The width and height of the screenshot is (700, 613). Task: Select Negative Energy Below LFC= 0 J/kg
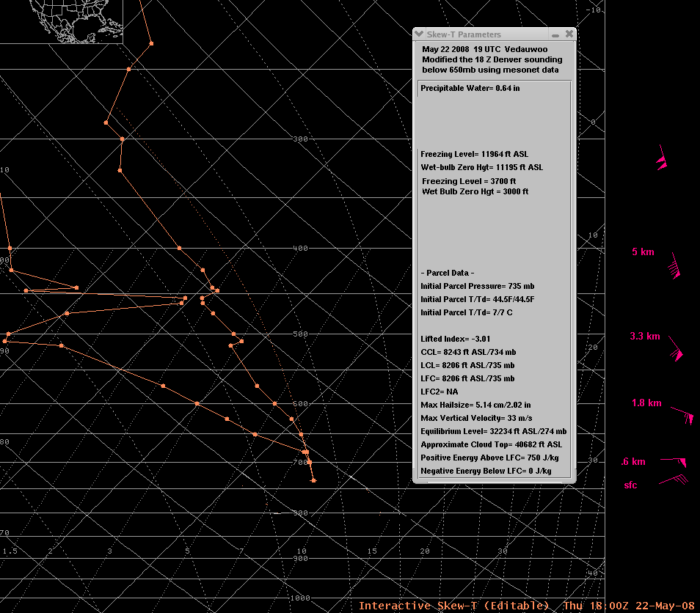coord(486,471)
